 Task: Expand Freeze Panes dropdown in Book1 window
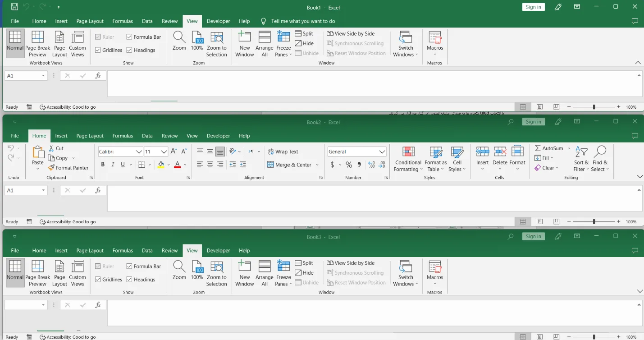[283, 44]
